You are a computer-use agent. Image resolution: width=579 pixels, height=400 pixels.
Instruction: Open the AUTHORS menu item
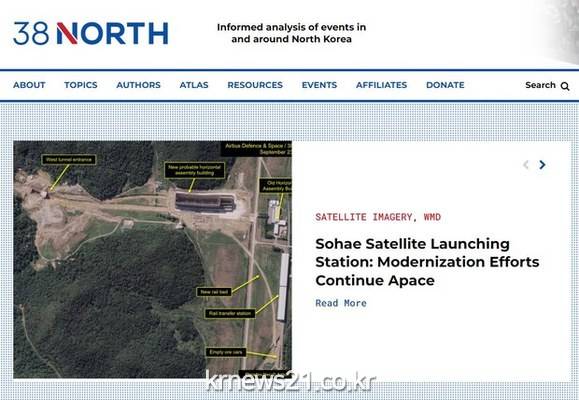point(138,85)
